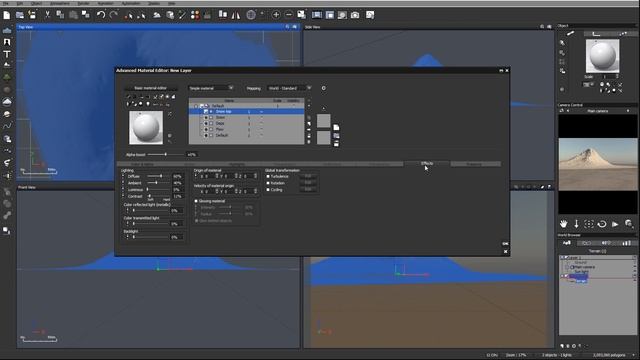Expand Layer 1 in World Browser tree
The height and width of the screenshot is (360, 640).
pos(562,258)
